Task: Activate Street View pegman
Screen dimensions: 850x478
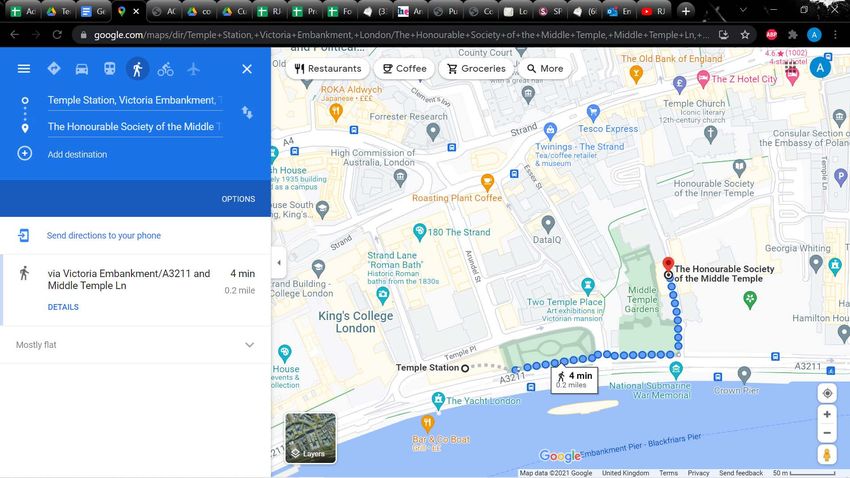Action: click(827, 455)
